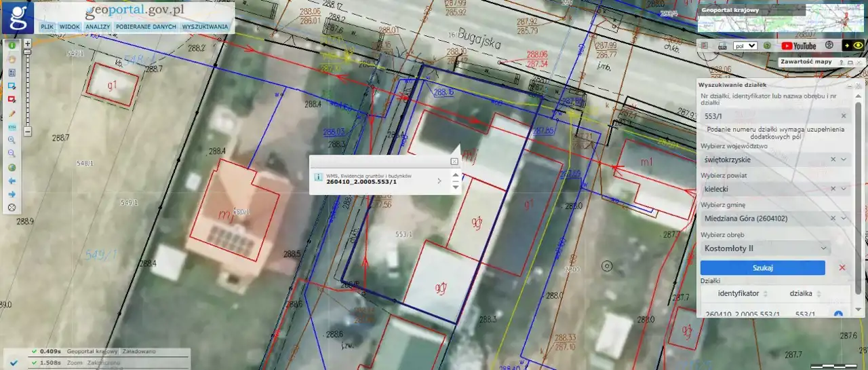Image resolution: width=868 pixels, height=370 pixels.
Task: Open the XYR coordinates tool
Action: [12, 126]
